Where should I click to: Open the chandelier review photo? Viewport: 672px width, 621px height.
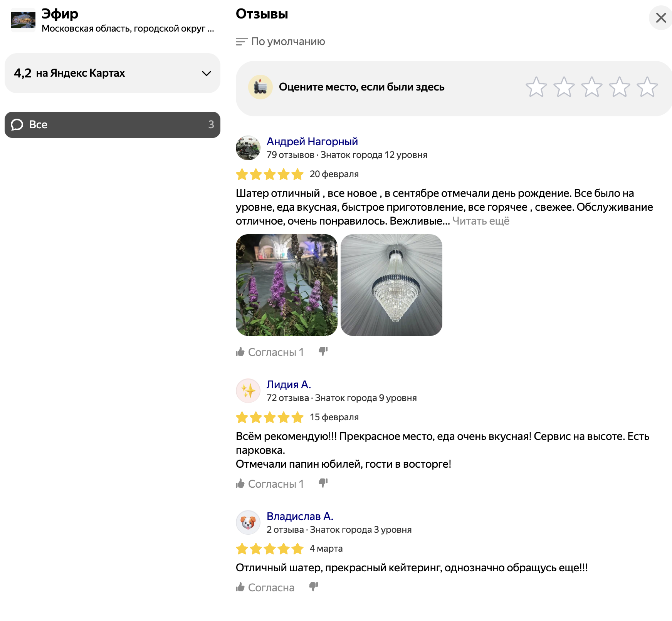click(391, 285)
